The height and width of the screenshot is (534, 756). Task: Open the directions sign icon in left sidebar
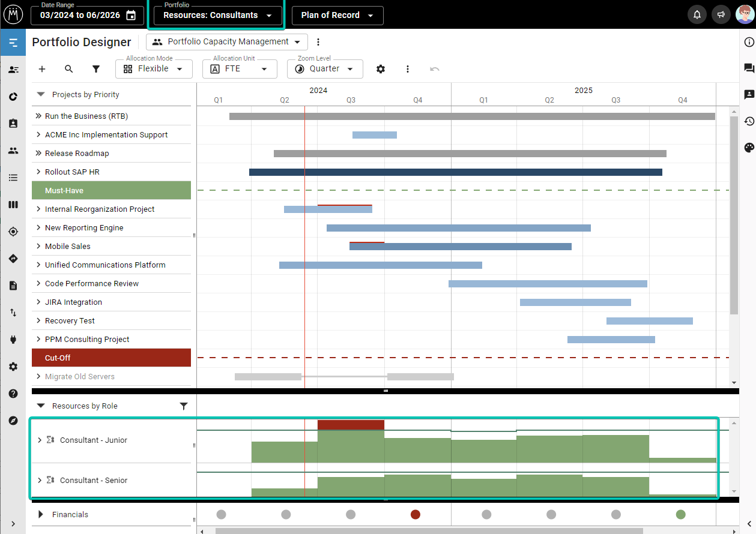13,259
